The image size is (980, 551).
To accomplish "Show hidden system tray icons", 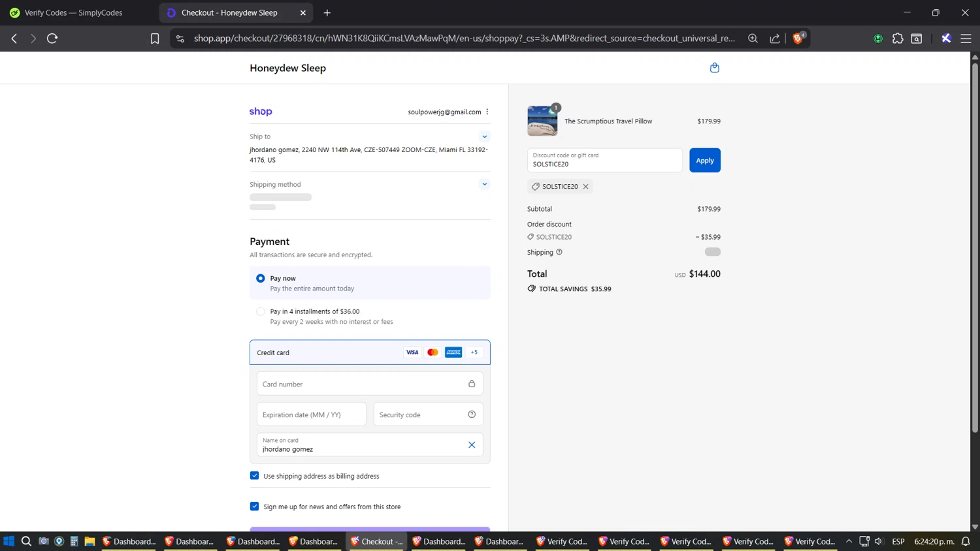I will click(849, 541).
